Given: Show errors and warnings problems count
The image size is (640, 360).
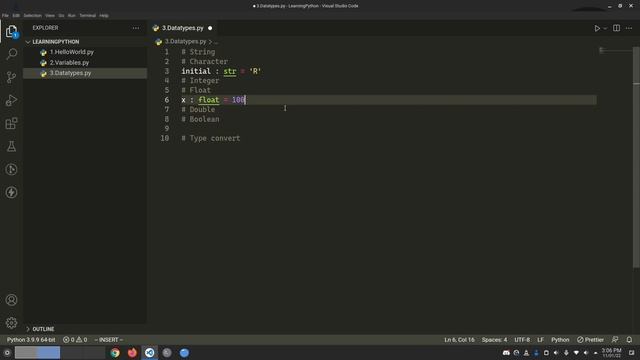Looking at the screenshot, I should (75, 340).
